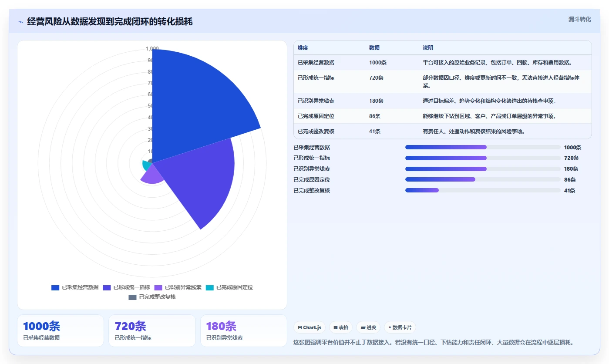The height and width of the screenshot is (364, 609).
Task: Click 已形成统一指标 label in progress list
Action: click(x=312, y=158)
